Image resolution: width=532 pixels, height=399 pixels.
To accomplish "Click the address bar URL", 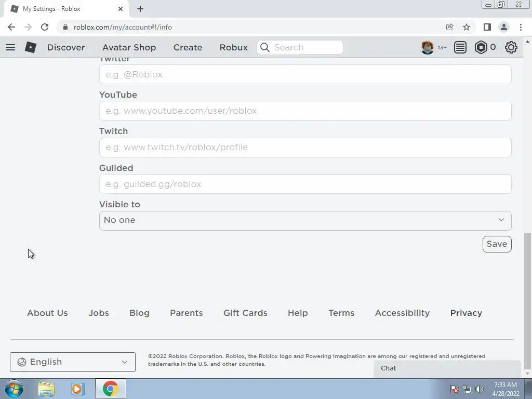I will 123,27.
